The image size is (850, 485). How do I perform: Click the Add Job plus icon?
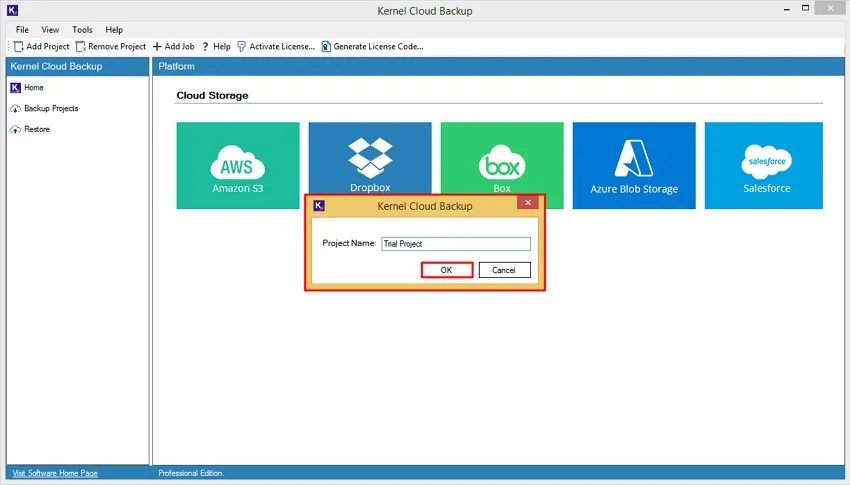(157, 47)
